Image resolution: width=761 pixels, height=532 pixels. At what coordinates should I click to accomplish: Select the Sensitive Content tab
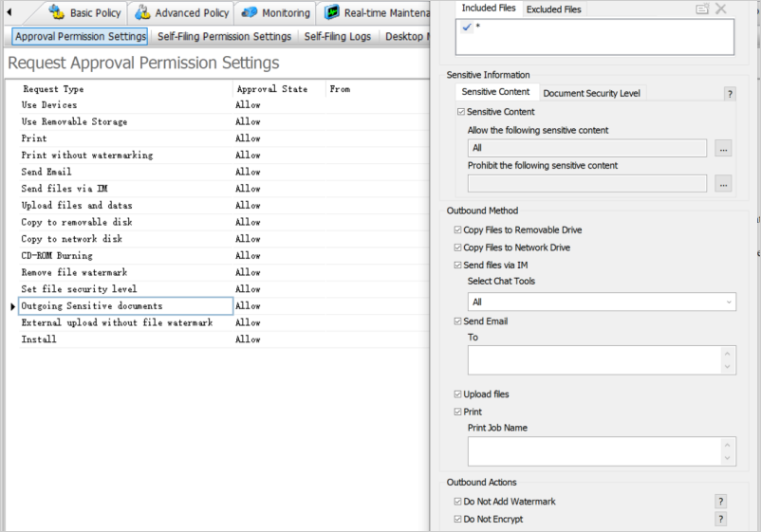tap(495, 92)
